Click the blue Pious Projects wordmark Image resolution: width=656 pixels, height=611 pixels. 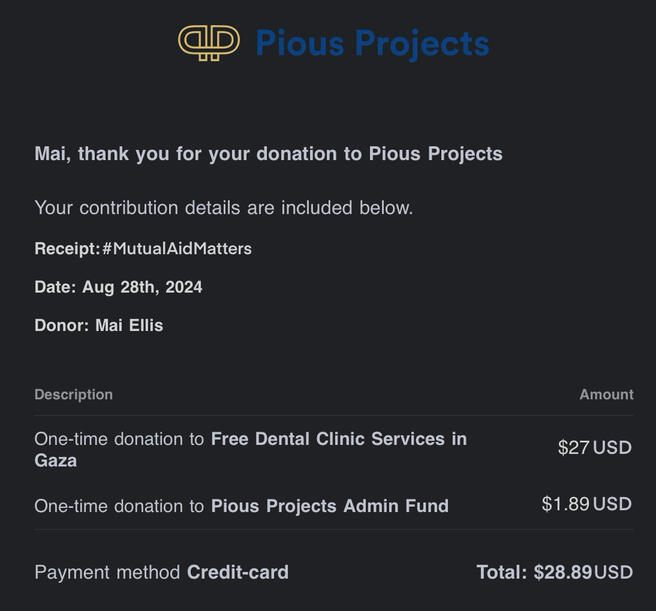(x=372, y=43)
